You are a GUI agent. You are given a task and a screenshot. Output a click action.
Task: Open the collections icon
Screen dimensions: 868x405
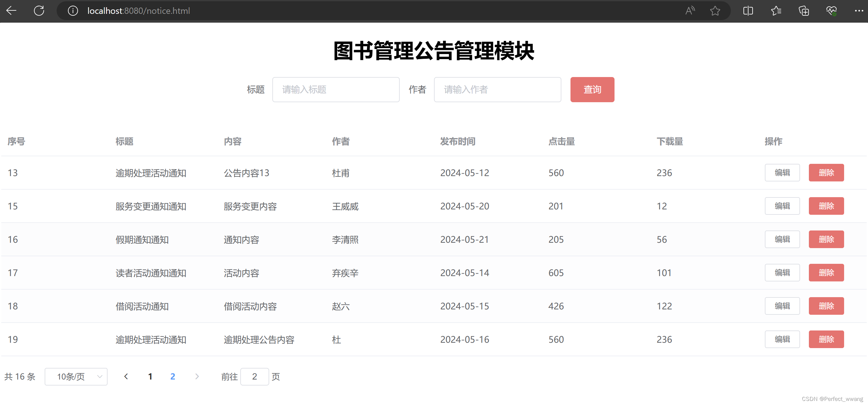click(x=804, y=11)
